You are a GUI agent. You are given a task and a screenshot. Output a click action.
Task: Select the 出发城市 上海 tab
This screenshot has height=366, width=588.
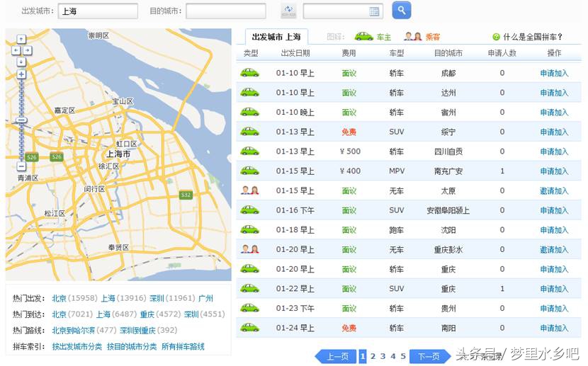[276, 37]
